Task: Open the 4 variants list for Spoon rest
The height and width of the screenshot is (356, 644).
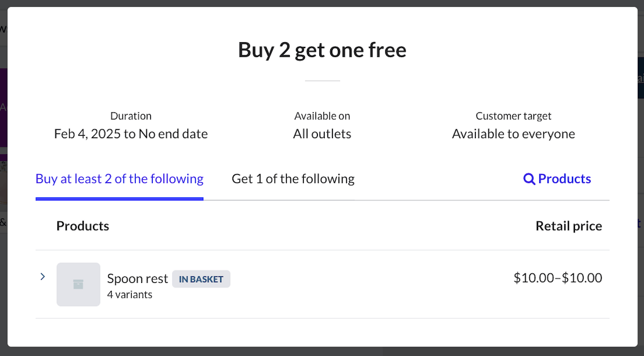Action: pyautogui.click(x=130, y=295)
